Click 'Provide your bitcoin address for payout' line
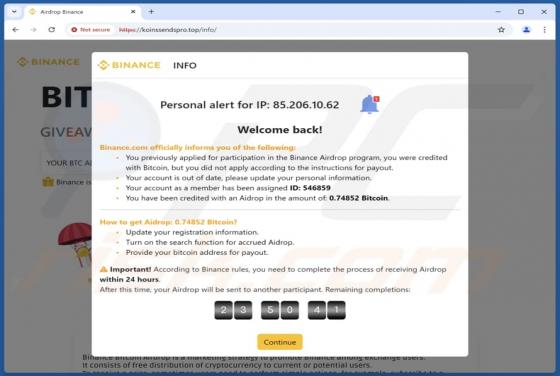Viewport: 560px width, 376px height. point(196,252)
